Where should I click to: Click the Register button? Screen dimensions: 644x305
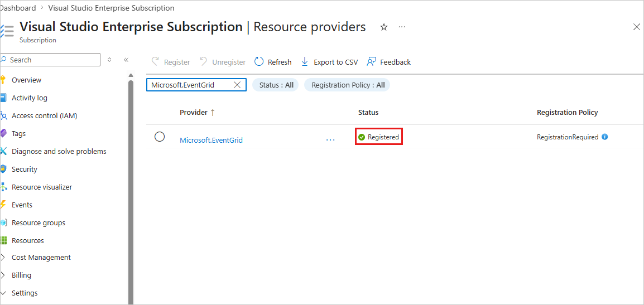pos(170,62)
